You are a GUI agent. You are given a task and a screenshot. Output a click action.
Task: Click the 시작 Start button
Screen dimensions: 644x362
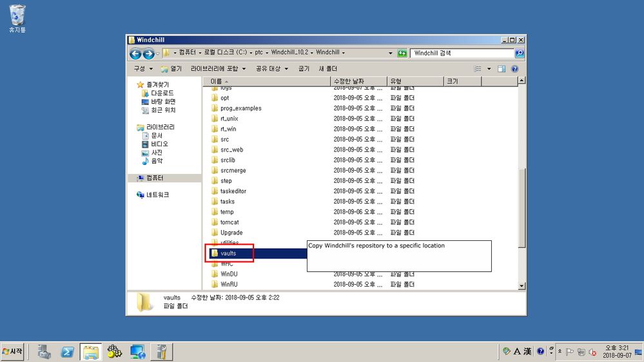(12, 352)
